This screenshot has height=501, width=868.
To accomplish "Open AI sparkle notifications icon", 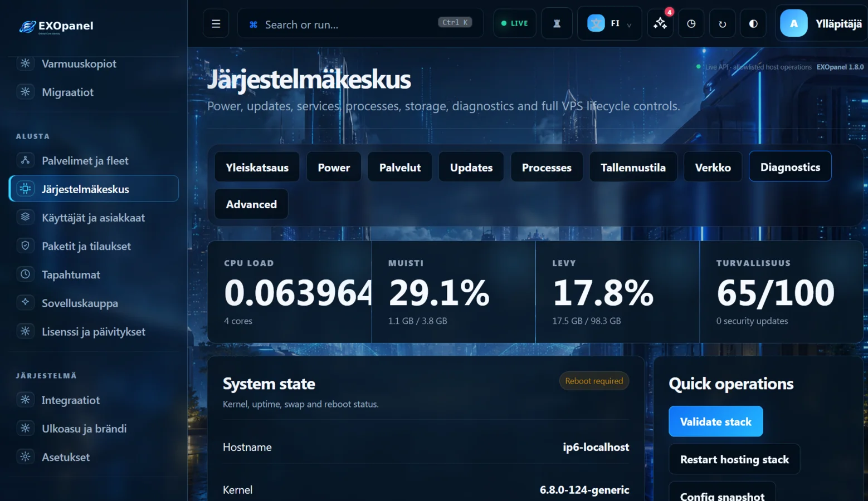I will pos(660,23).
